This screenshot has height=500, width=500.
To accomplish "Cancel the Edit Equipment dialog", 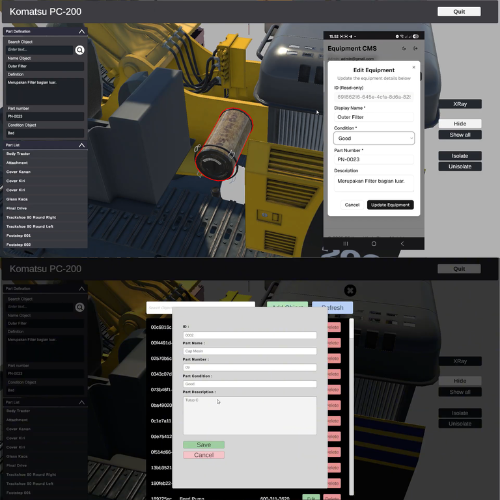I will coord(352,205).
